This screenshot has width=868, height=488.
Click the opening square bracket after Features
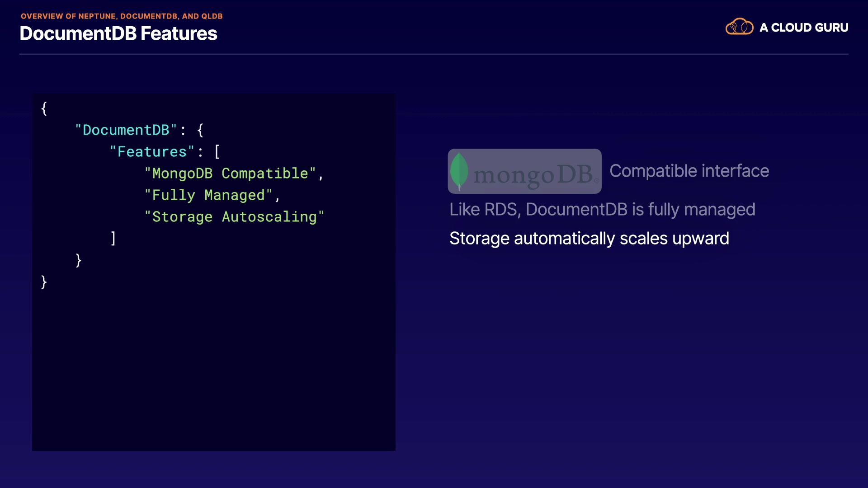217,152
